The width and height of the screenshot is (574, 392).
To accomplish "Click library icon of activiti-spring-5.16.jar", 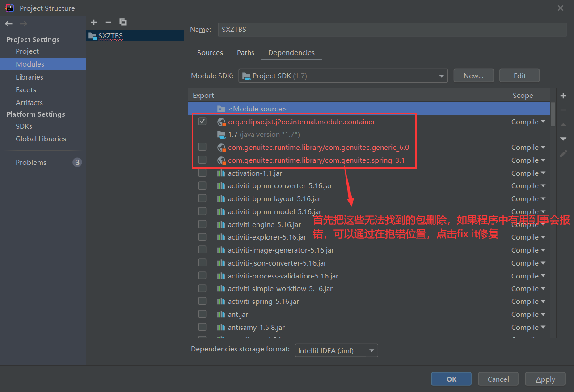I will coord(221,301).
